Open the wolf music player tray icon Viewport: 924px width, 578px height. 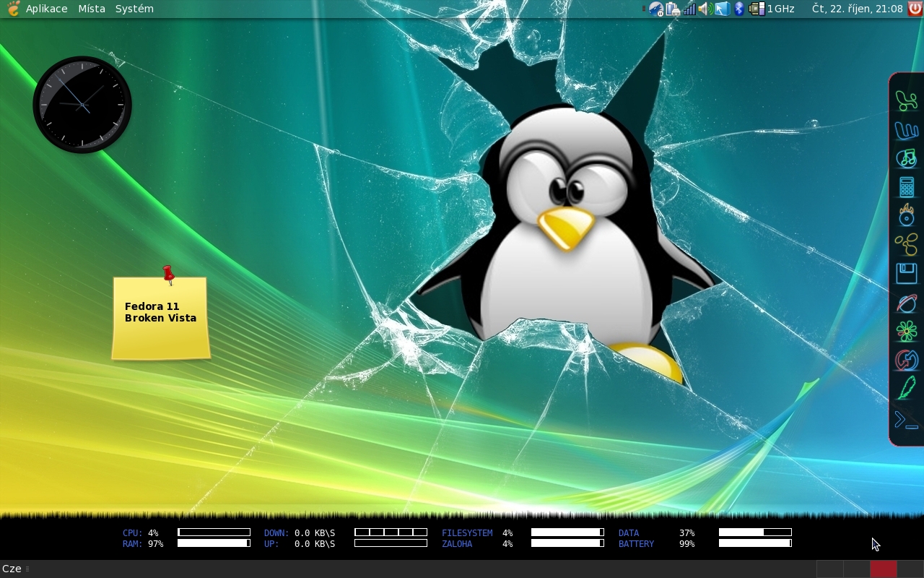656,9
